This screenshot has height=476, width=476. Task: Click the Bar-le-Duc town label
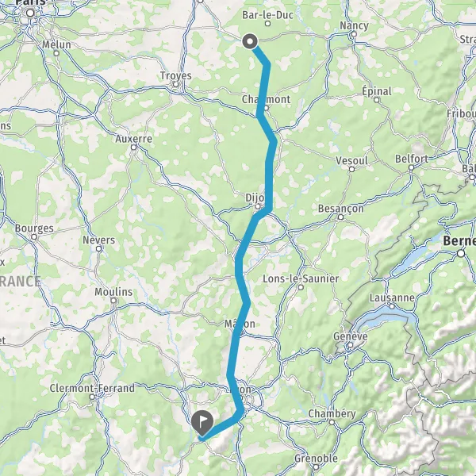268,15
